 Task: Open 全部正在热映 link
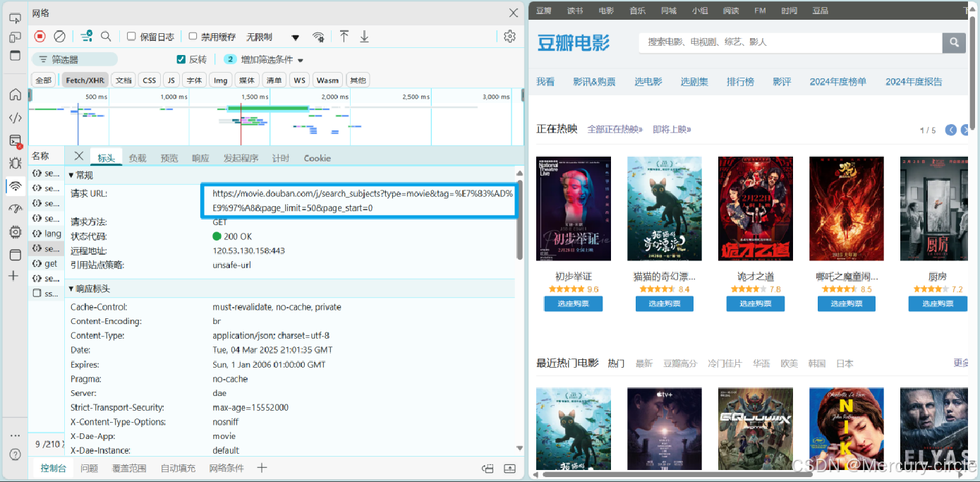pos(615,129)
